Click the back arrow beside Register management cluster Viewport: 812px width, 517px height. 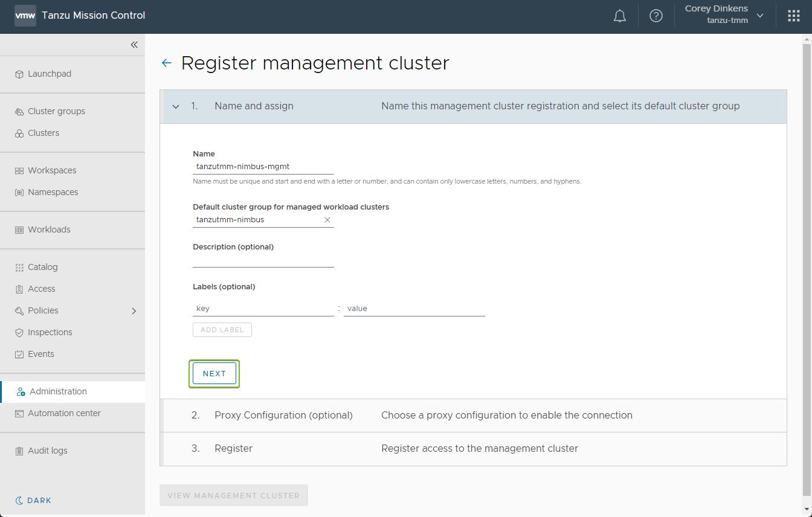(167, 63)
